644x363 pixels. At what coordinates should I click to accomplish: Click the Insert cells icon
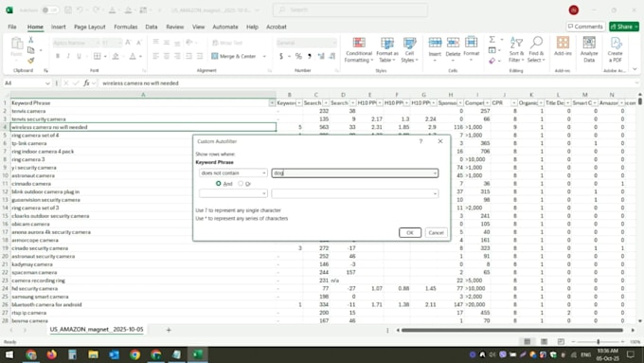point(435,43)
